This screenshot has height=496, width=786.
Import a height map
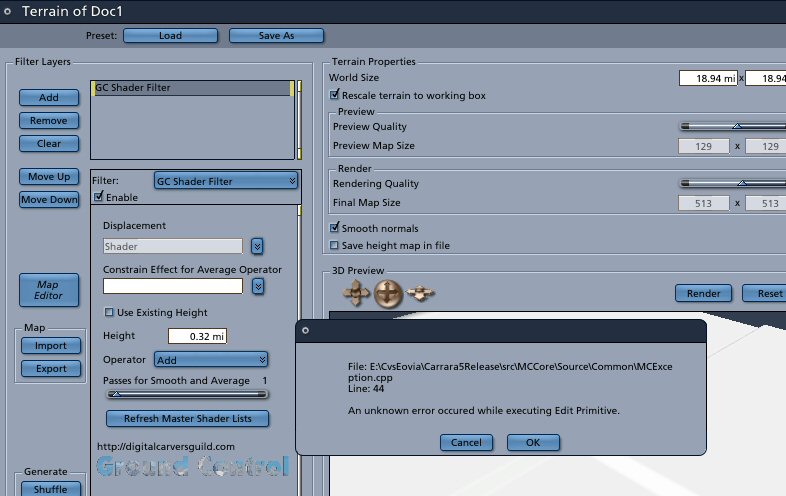(x=51, y=346)
